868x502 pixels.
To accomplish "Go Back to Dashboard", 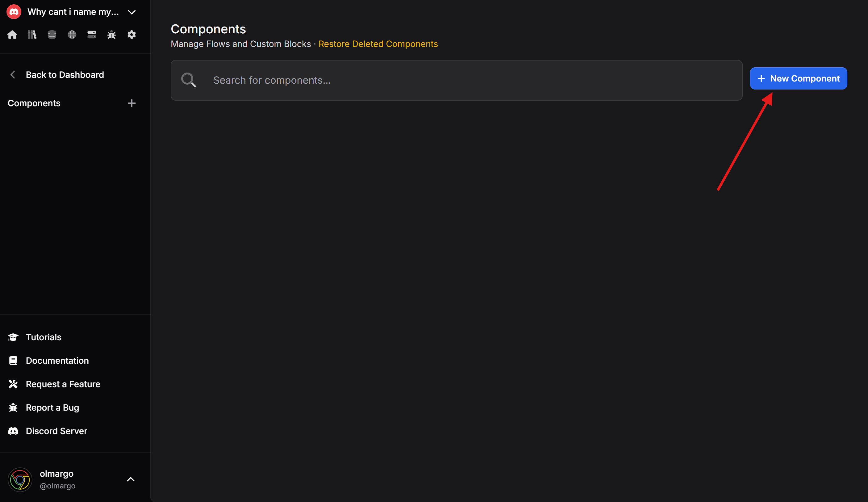I will point(65,75).
